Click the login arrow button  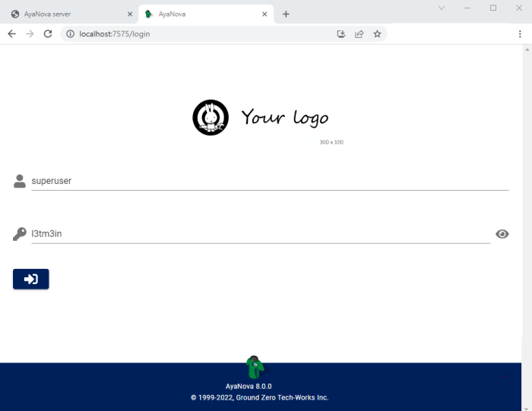point(31,279)
